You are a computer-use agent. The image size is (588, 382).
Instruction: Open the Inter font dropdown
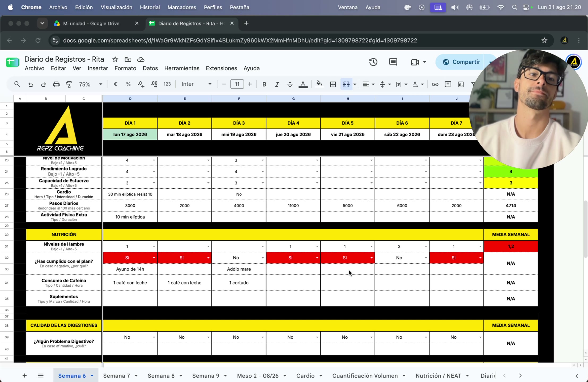point(197,84)
